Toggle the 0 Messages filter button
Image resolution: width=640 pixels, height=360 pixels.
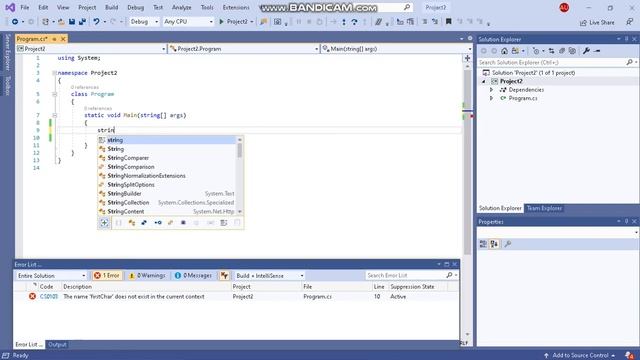point(193,276)
